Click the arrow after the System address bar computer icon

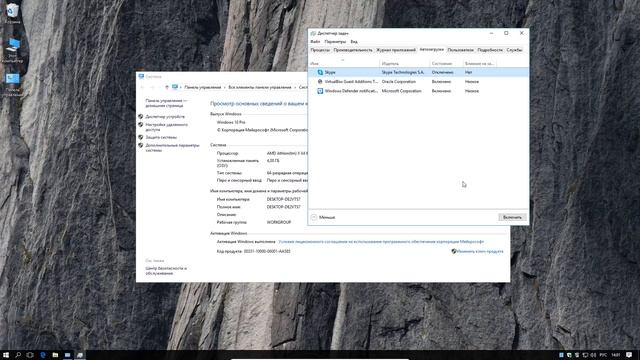[x=181, y=87]
